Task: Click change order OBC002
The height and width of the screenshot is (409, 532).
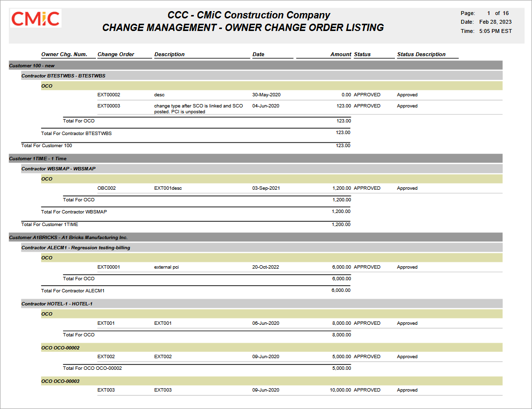Action: coord(107,188)
